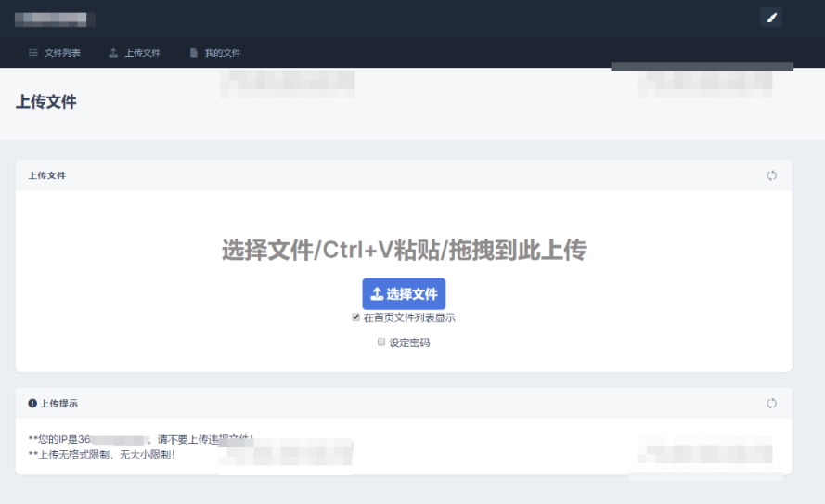Click the blue 选择文件 button
The width and height of the screenshot is (825, 504).
(404, 293)
